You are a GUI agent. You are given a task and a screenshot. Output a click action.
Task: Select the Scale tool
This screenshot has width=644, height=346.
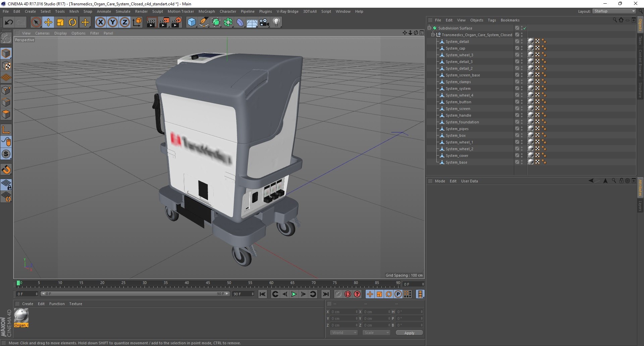[x=60, y=22]
